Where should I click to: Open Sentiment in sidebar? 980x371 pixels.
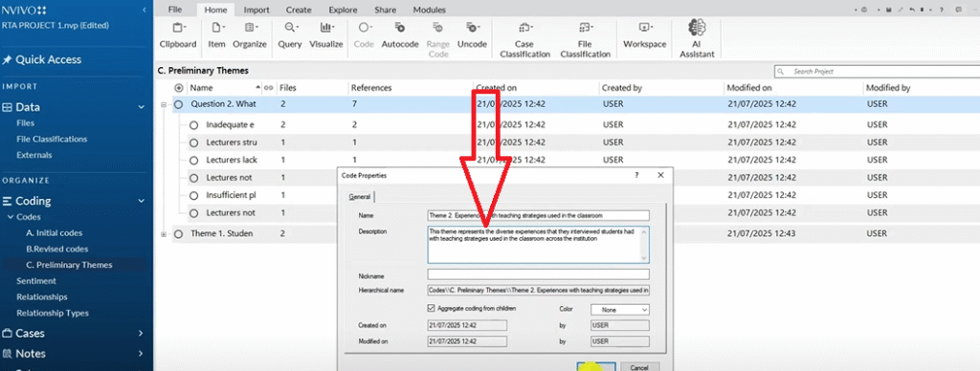(x=36, y=281)
